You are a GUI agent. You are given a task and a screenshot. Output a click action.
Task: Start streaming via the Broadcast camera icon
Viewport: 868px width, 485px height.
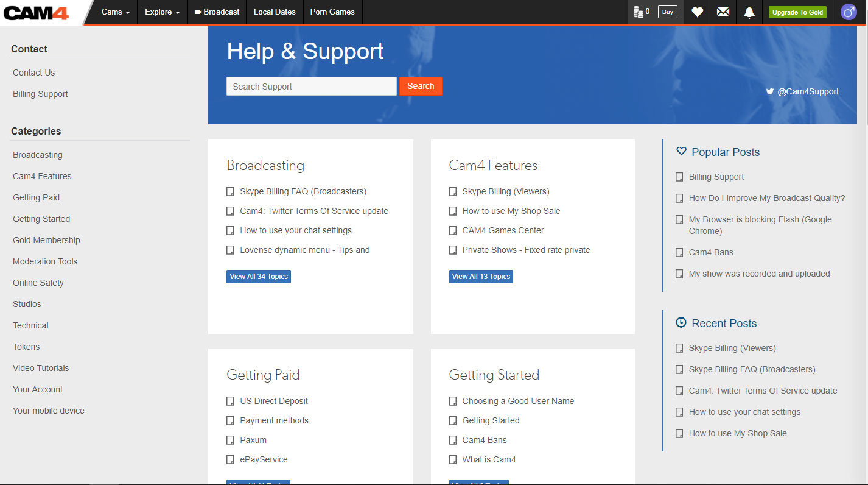coord(216,12)
